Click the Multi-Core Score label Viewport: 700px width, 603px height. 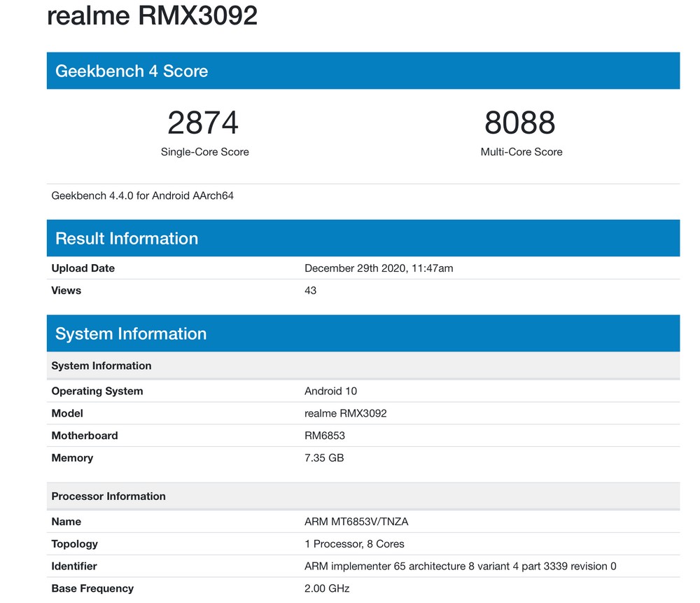click(x=521, y=152)
